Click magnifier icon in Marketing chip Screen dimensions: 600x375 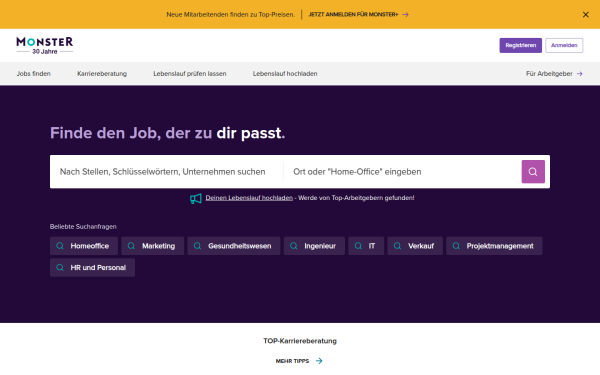(131, 246)
